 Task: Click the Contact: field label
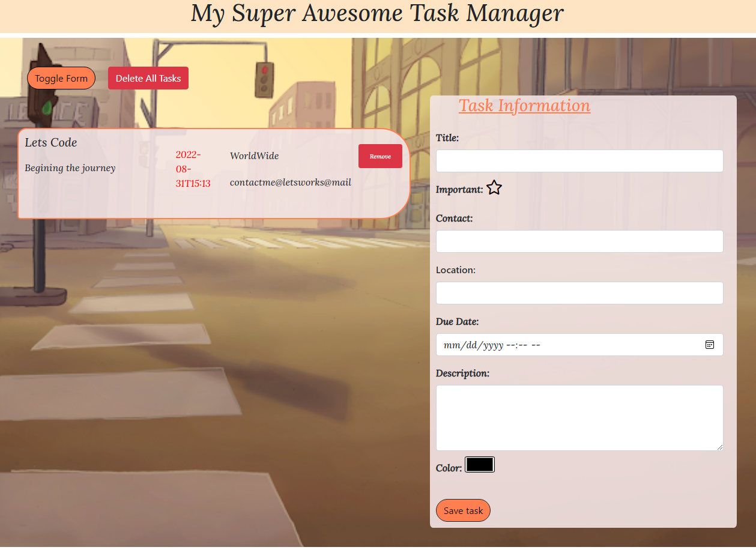(455, 218)
